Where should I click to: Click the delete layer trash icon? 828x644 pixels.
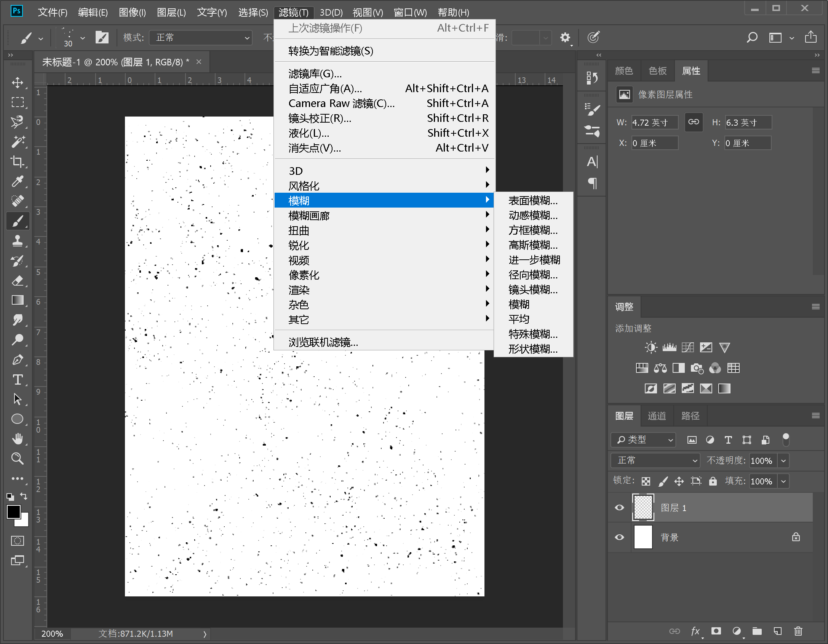pos(798,631)
